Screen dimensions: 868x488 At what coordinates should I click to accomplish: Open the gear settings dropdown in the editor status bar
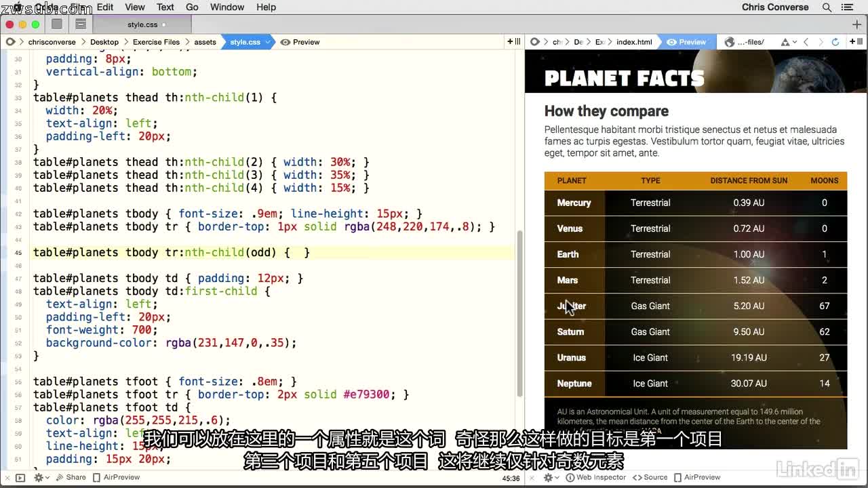tap(41, 477)
